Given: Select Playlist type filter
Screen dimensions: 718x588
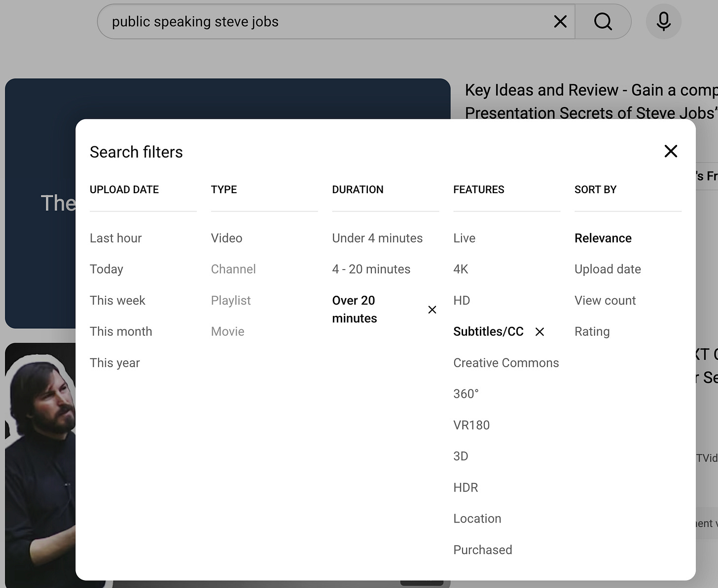Looking at the screenshot, I should tap(231, 300).
